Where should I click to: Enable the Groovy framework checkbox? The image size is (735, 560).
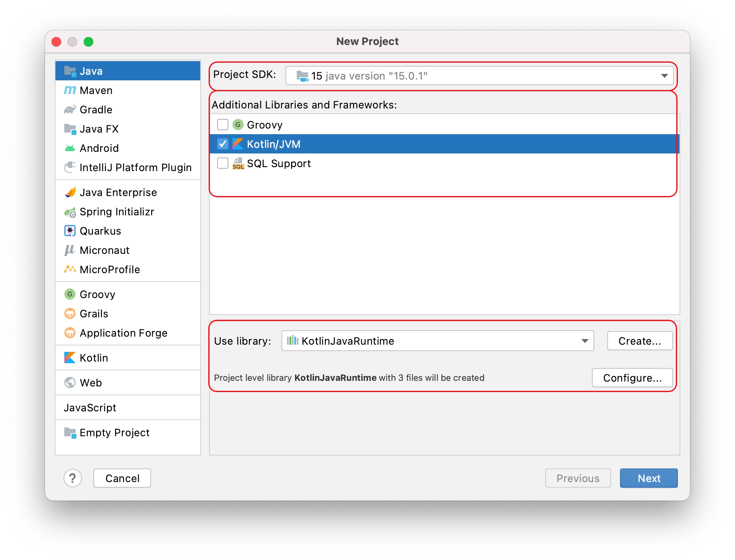click(223, 125)
